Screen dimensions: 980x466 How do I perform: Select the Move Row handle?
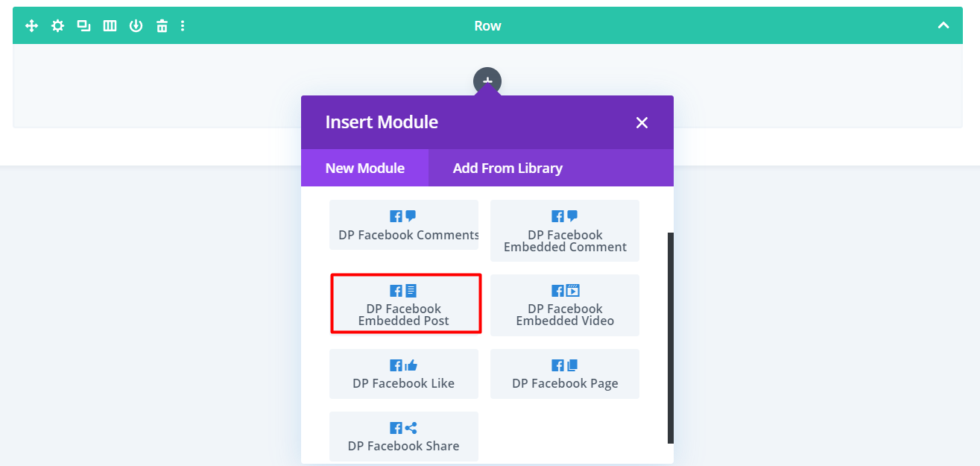[31, 25]
